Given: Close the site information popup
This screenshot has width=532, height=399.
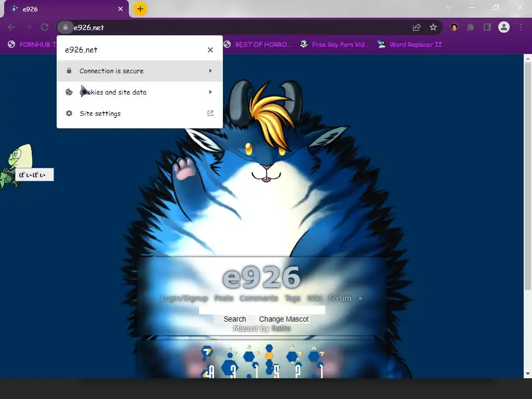Looking at the screenshot, I should [x=210, y=50].
